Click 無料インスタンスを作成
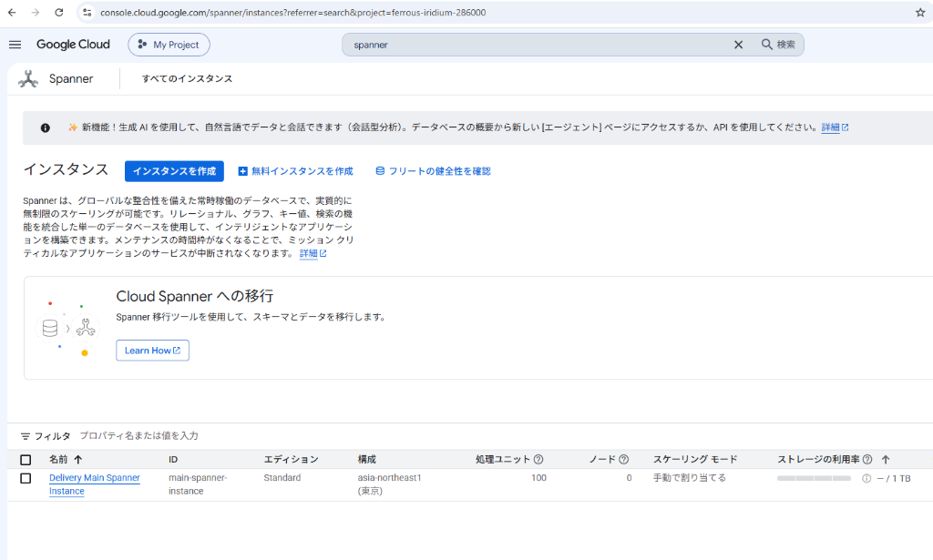This screenshot has width=933, height=560. point(296,171)
